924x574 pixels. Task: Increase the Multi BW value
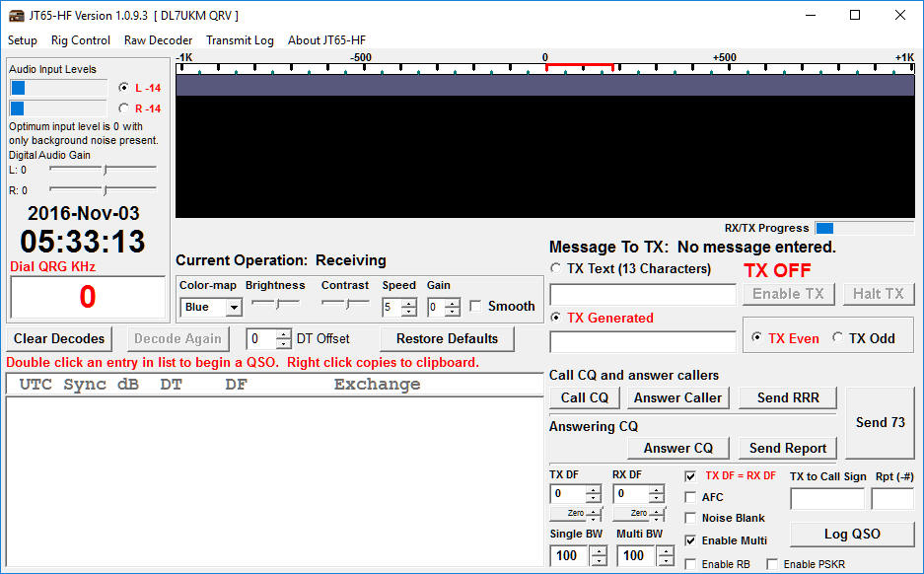pos(666,551)
